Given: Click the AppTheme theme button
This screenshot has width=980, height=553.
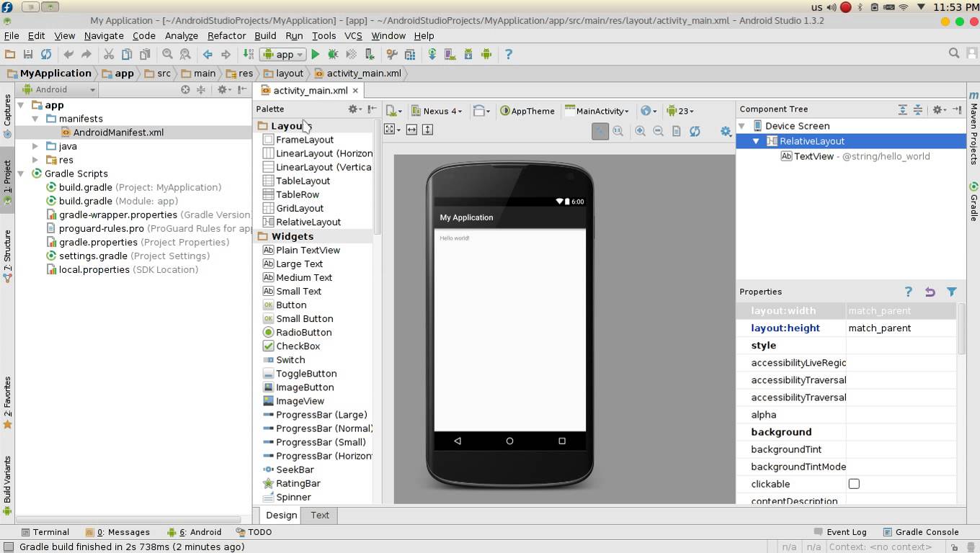Looking at the screenshot, I should click(x=531, y=110).
